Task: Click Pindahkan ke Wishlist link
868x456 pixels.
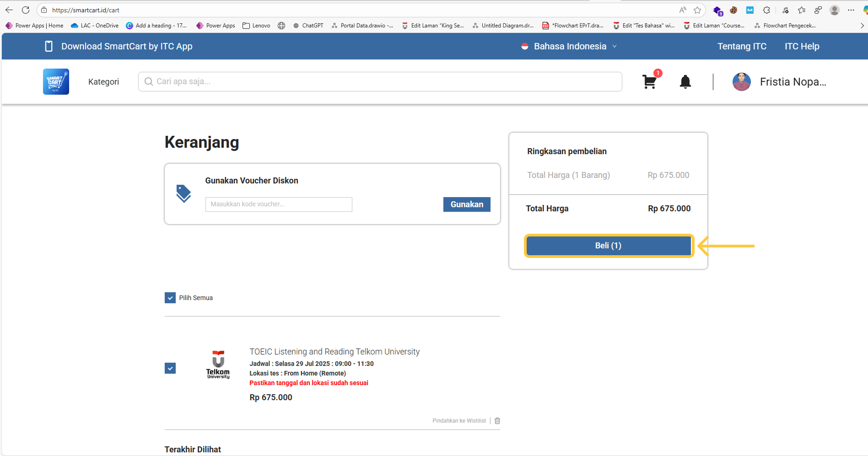Action: (x=459, y=421)
